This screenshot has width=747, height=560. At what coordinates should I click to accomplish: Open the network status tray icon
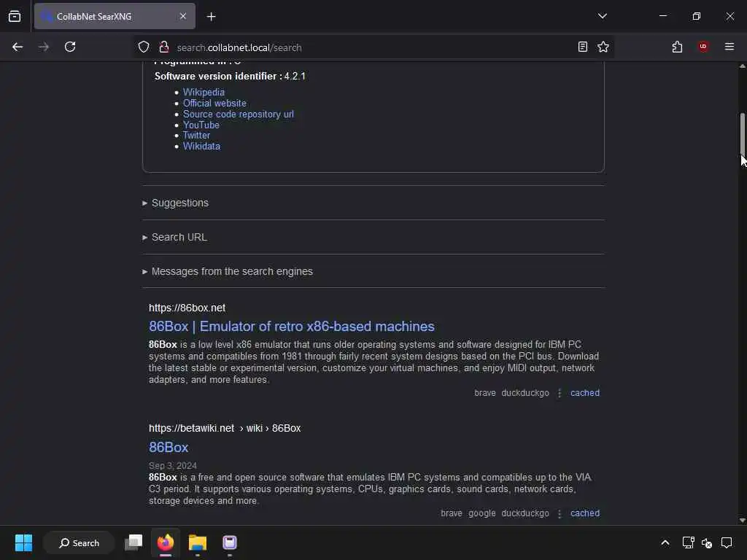(688, 542)
